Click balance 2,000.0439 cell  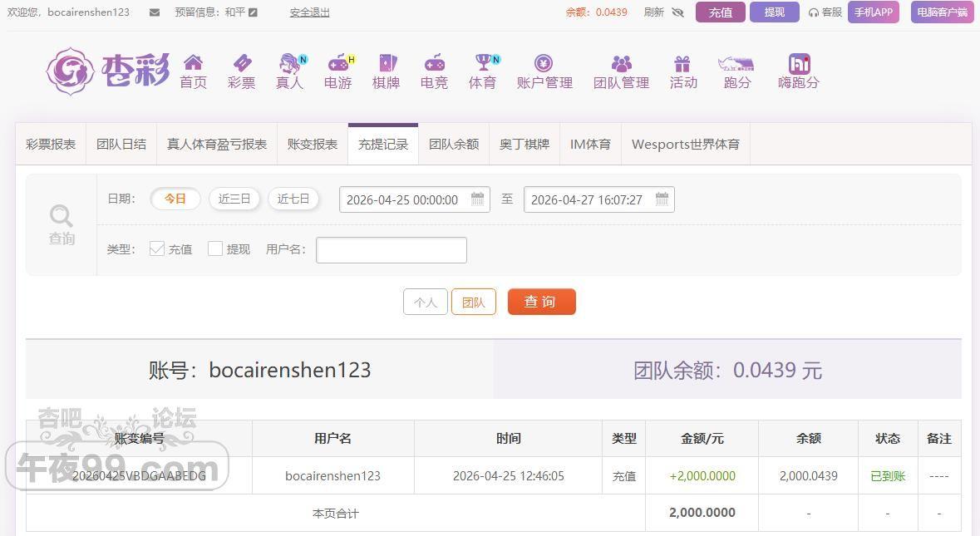point(808,476)
